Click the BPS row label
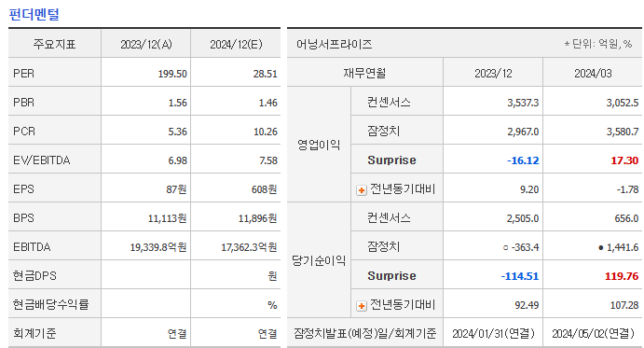The width and height of the screenshot is (644, 348). (23, 217)
